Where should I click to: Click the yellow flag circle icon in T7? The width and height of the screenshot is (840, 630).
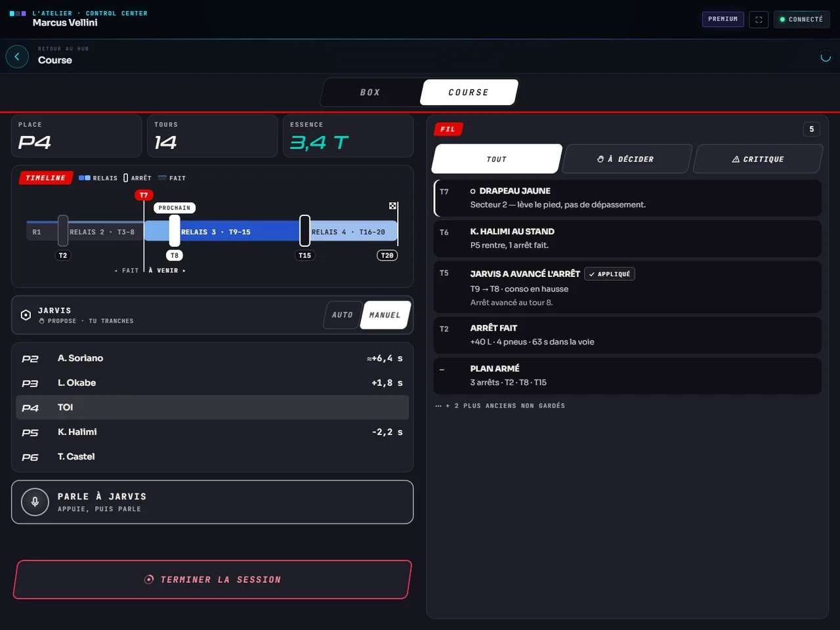click(472, 192)
